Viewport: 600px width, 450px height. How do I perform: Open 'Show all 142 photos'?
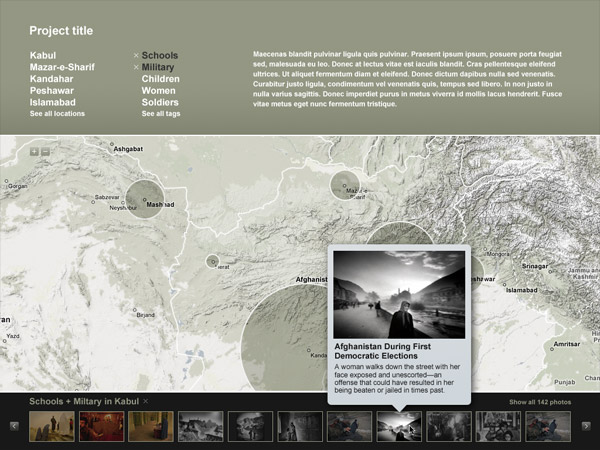coord(539,402)
